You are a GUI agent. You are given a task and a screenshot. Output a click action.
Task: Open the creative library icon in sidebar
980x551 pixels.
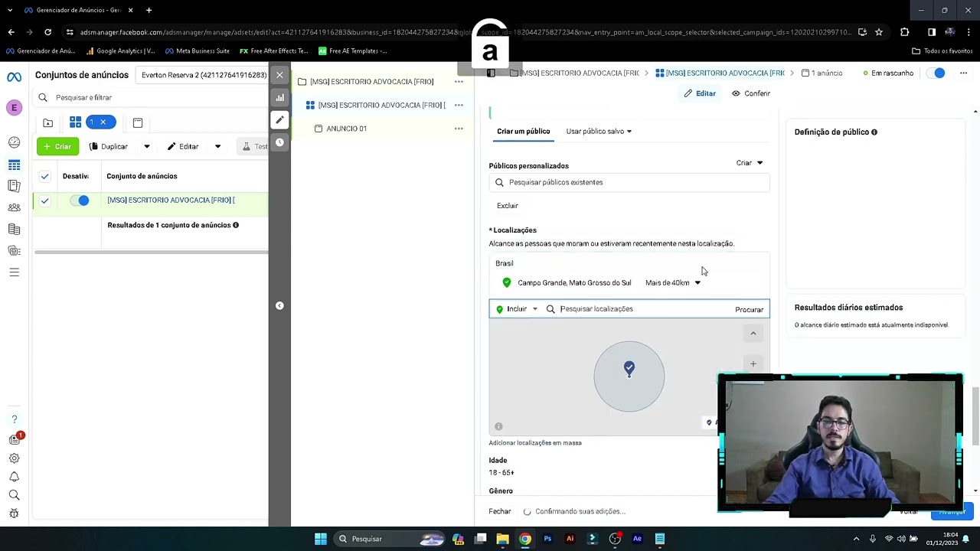tap(14, 250)
